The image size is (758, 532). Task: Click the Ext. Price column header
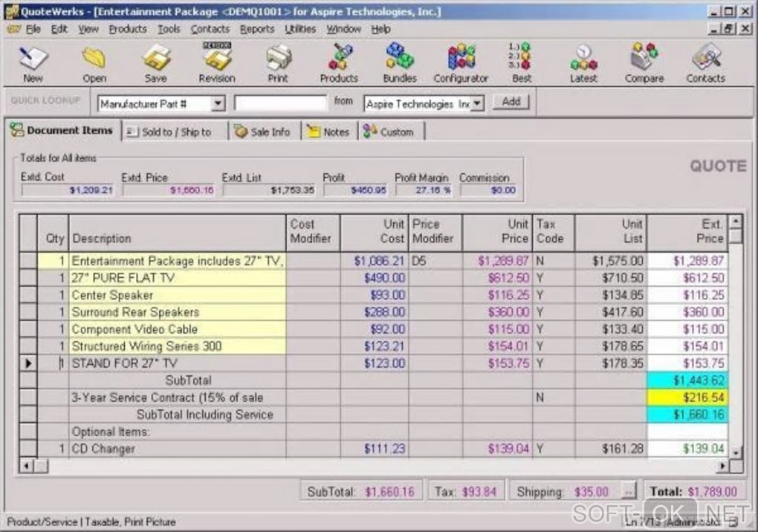[x=687, y=233]
